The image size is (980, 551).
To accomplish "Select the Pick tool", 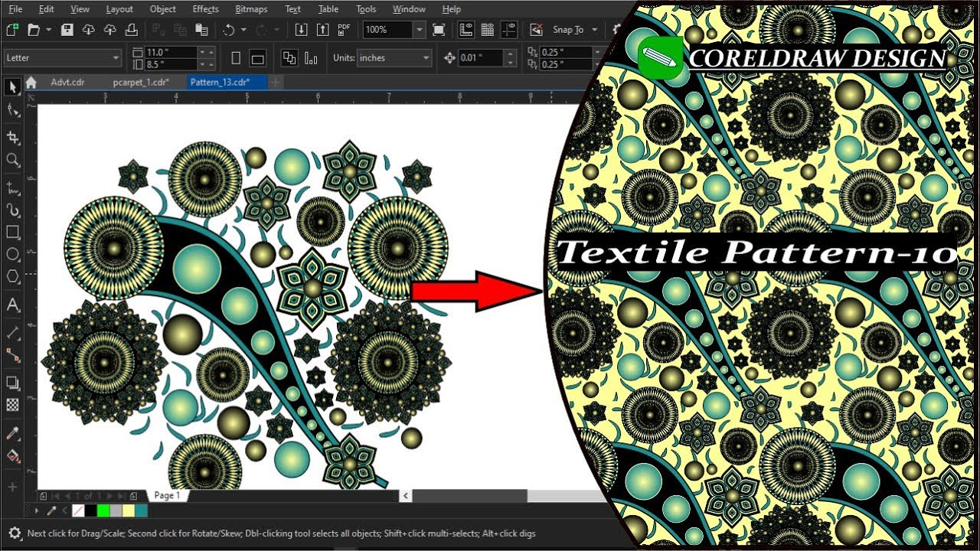I will pyautogui.click(x=12, y=86).
